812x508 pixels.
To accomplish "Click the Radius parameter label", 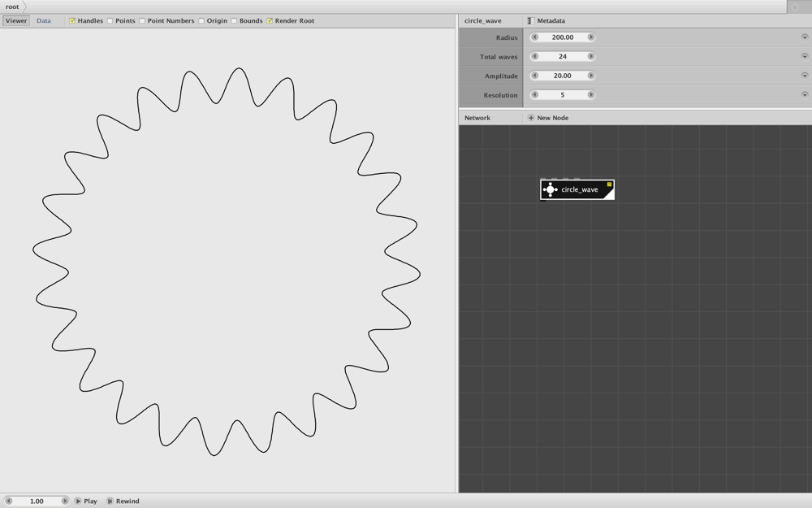I will pos(507,38).
